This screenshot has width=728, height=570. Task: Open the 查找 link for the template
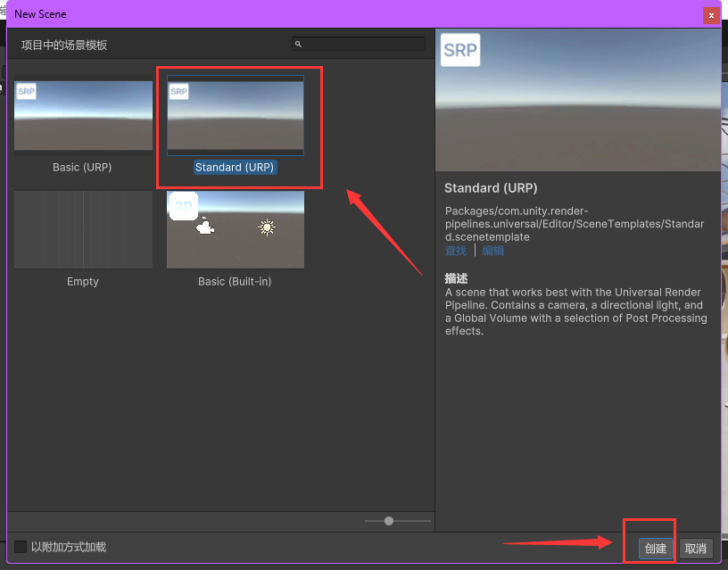click(455, 251)
